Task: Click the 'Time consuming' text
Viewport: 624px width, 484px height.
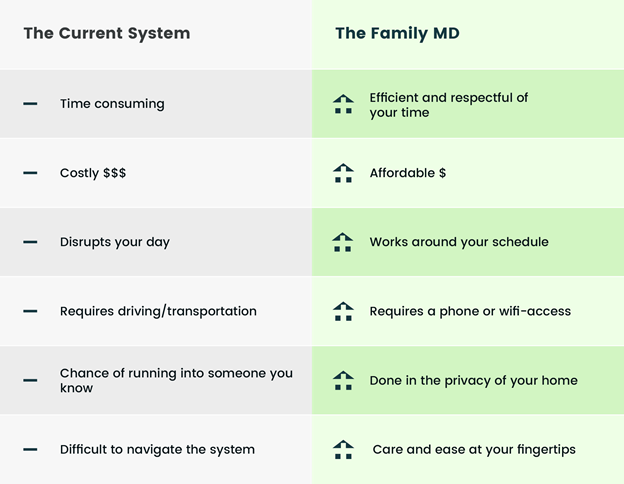Action: (112, 104)
